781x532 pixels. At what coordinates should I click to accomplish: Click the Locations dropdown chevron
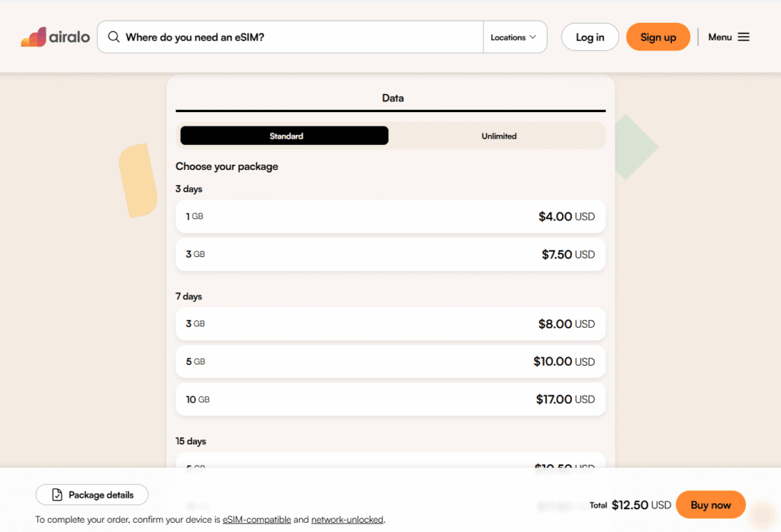pos(534,36)
